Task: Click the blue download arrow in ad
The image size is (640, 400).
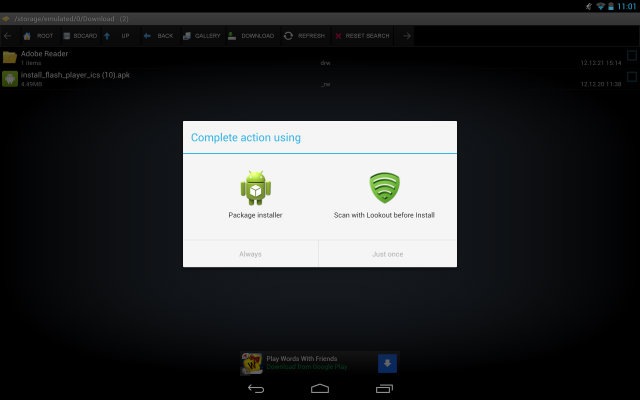Action: pyautogui.click(x=386, y=362)
